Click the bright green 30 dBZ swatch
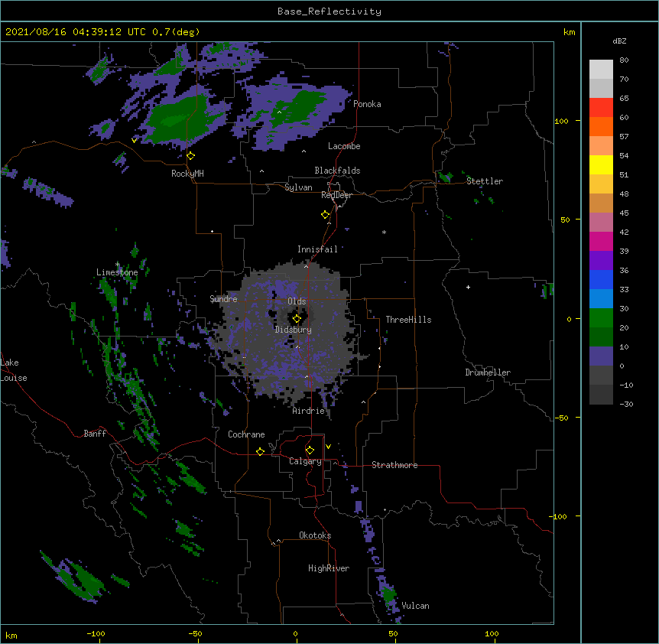Image resolution: width=659 pixels, height=644 pixels. 601,318
